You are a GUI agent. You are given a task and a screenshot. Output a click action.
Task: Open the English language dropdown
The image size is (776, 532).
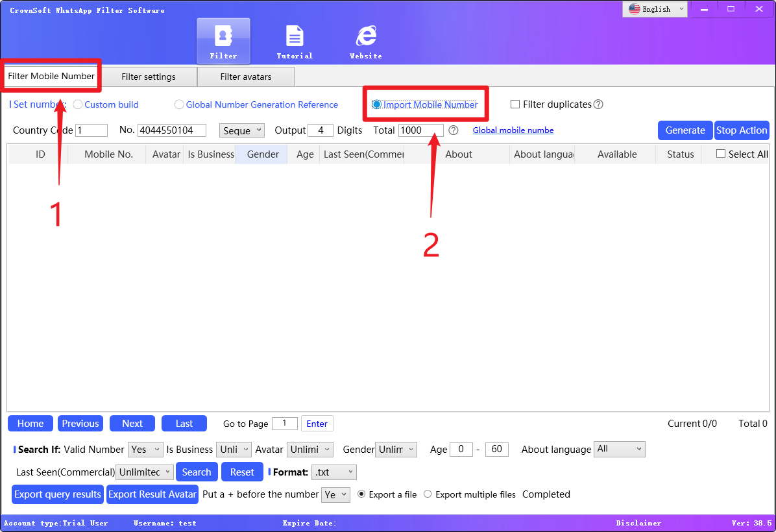point(655,9)
